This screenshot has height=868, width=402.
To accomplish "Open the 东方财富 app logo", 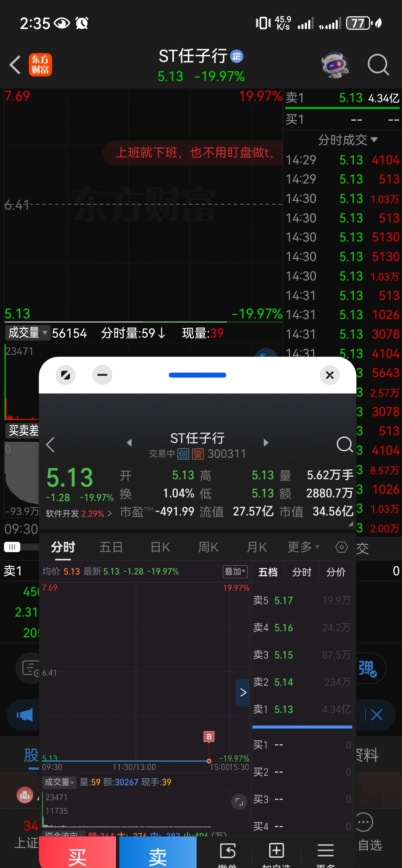I will [x=40, y=64].
